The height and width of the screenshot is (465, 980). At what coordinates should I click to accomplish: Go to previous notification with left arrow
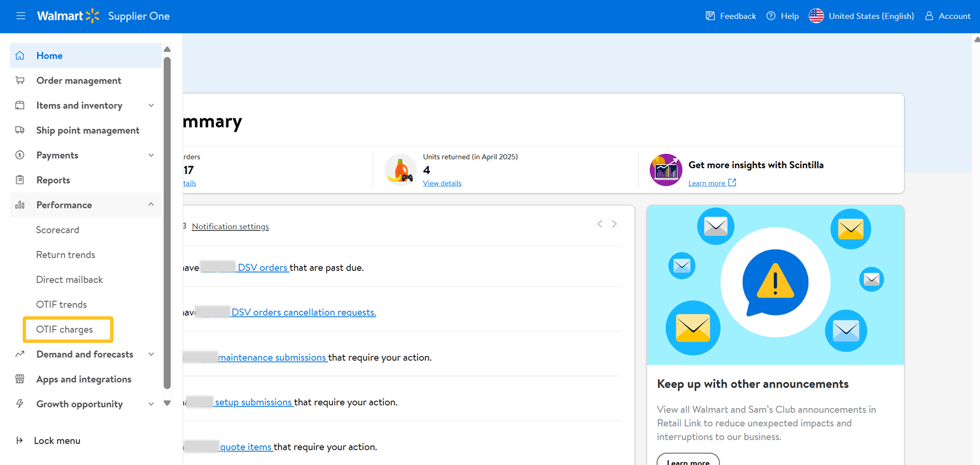pyautogui.click(x=600, y=224)
